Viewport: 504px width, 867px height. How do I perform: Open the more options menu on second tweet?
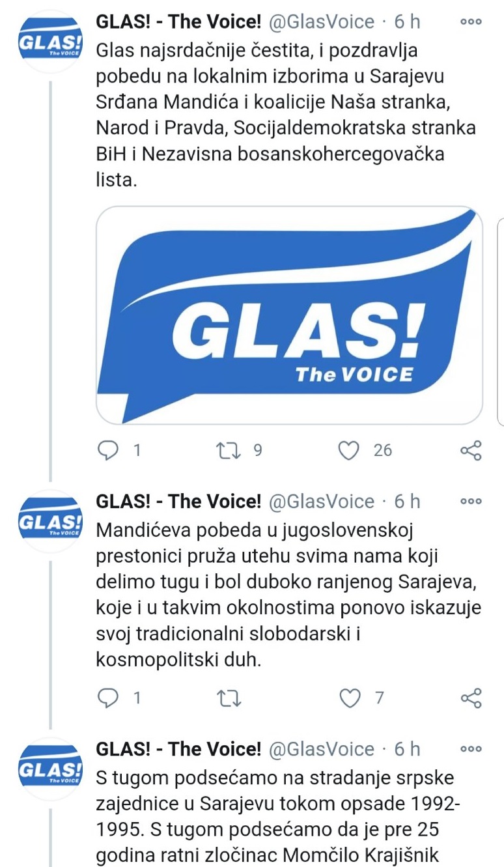tap(470, 501)
